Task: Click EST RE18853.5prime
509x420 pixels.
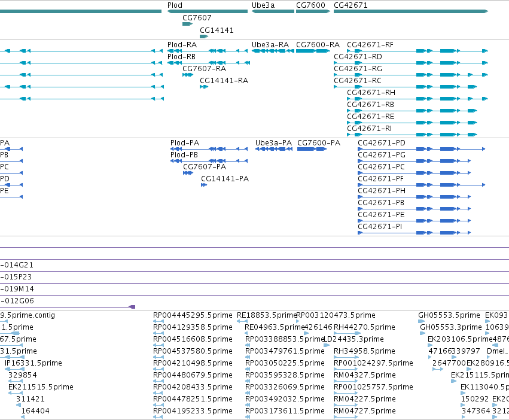Action: click(x=242, y=321)
